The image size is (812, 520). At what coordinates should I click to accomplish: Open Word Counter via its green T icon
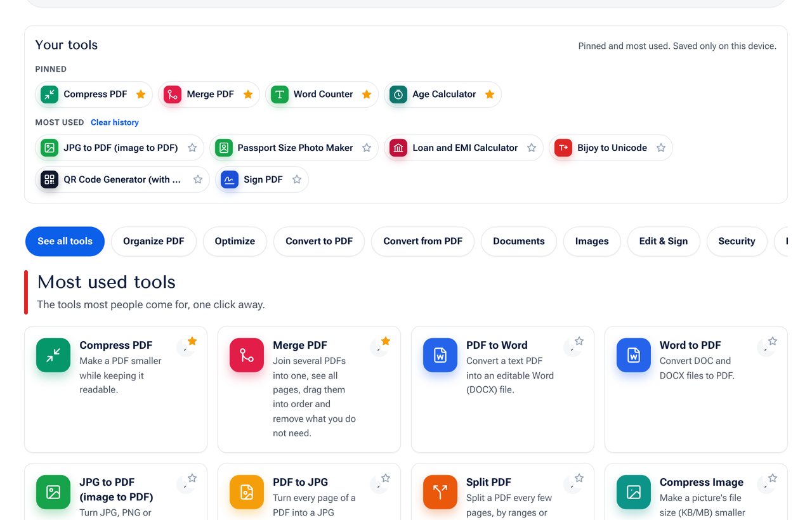coord(280,94)
